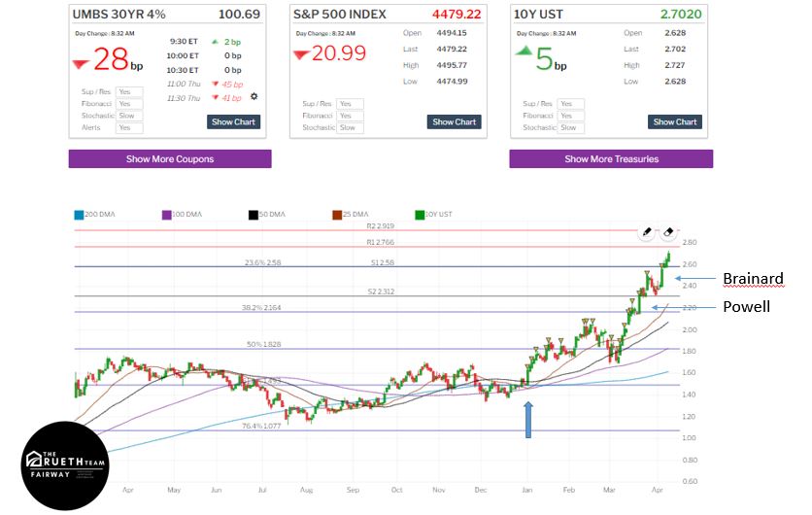Select the eraser tool on chart
This screenshot has width=812, height=515.
pos(668,232)
